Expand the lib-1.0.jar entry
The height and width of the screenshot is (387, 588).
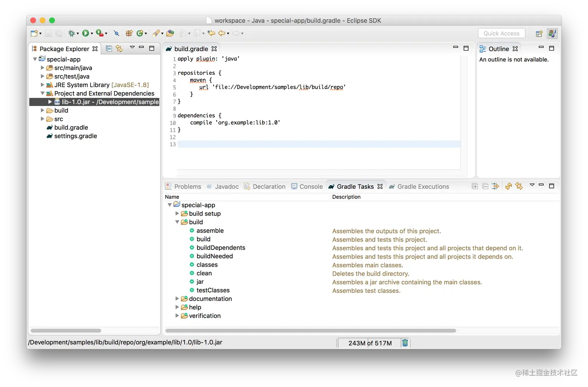[x=50, y=102]
